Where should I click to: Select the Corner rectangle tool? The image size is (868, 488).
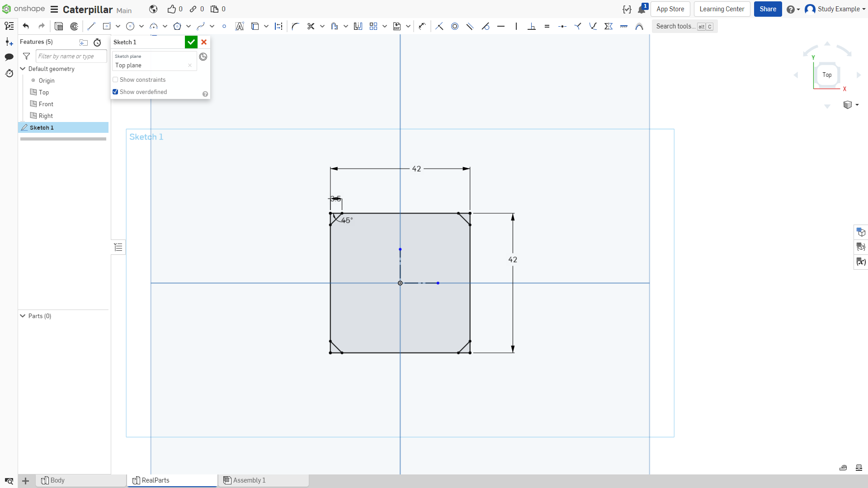107,26
